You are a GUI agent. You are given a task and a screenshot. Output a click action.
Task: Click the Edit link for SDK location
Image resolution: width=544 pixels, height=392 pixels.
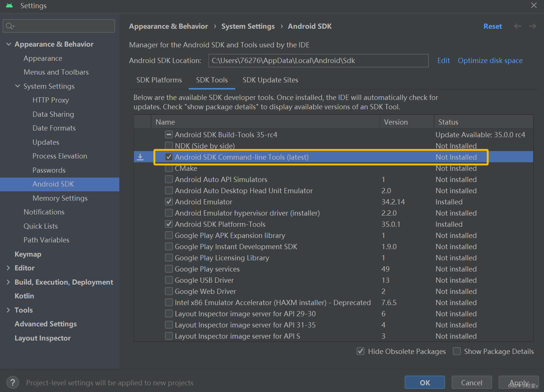click(x=443, y=60)
